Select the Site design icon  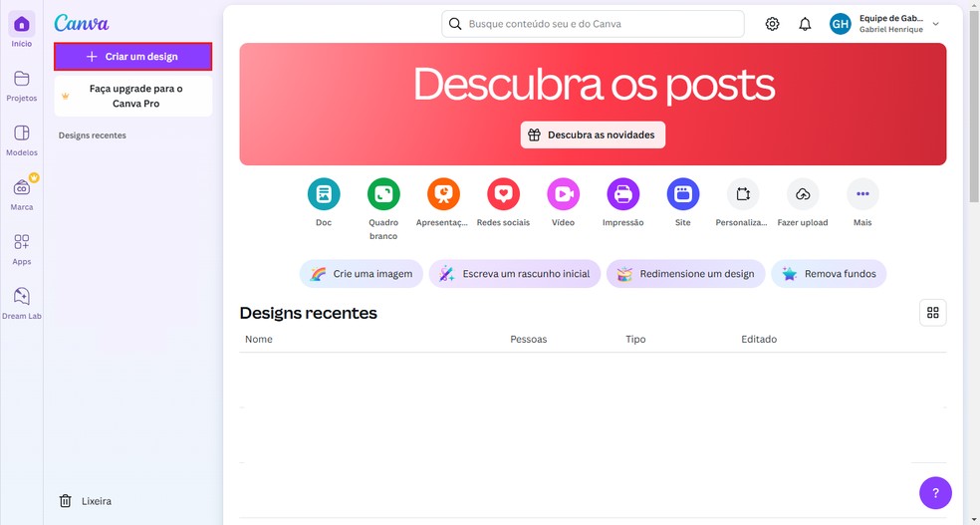(683, 194)
